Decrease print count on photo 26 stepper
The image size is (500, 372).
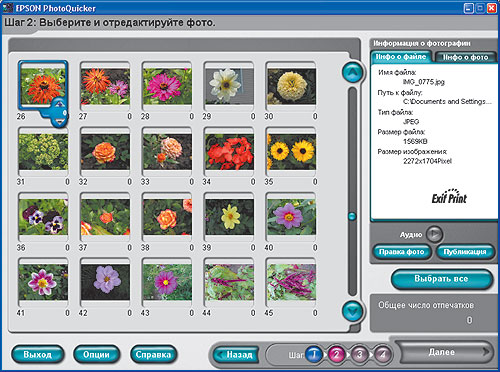[x=59, y=122]
